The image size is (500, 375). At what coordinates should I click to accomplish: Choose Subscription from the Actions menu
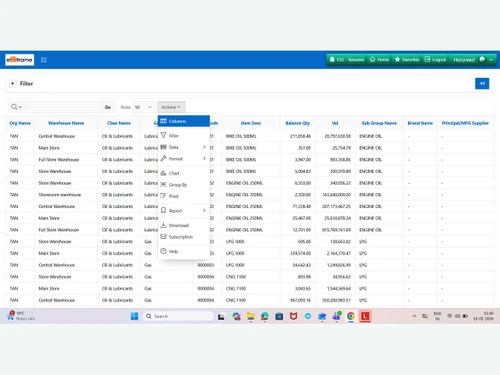[184, 237]
